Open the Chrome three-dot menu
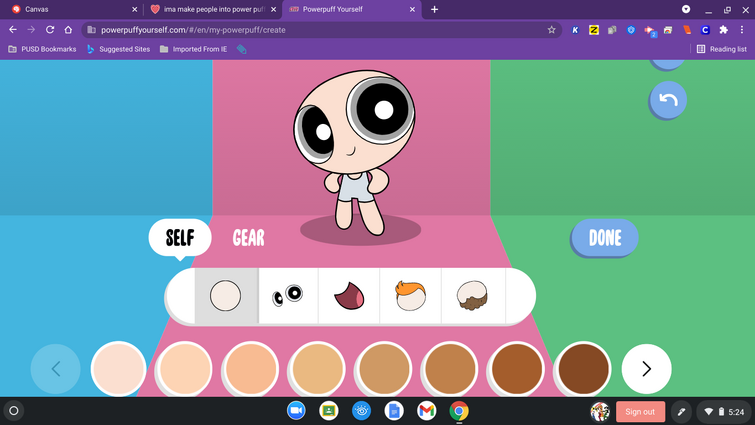755x425 pixels. (742, 30)
